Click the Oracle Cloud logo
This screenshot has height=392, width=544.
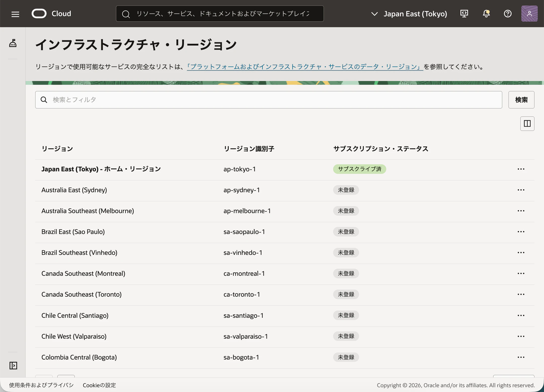coord(39,14)
